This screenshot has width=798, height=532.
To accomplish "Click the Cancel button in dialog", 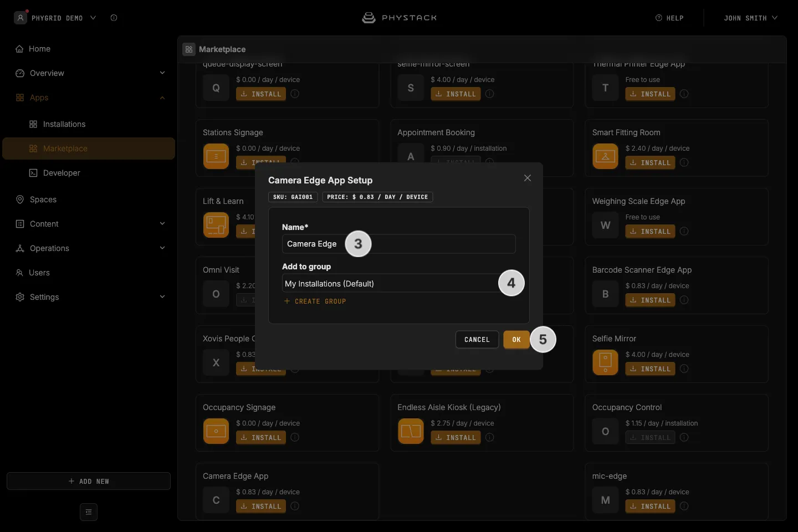I will (x=477, y=340).
